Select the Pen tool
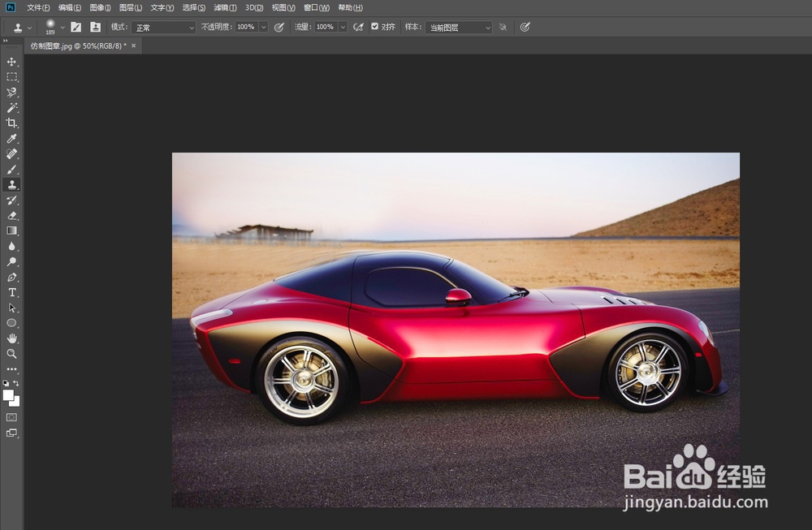Viewport: 812px width, 530px height. (x=12, y=277)
